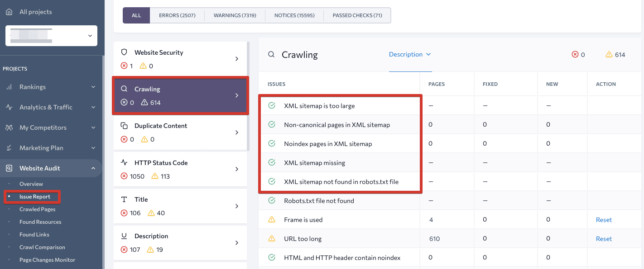Open the Crawl Comparison page
Screen dimensions: 644x269
42,247
